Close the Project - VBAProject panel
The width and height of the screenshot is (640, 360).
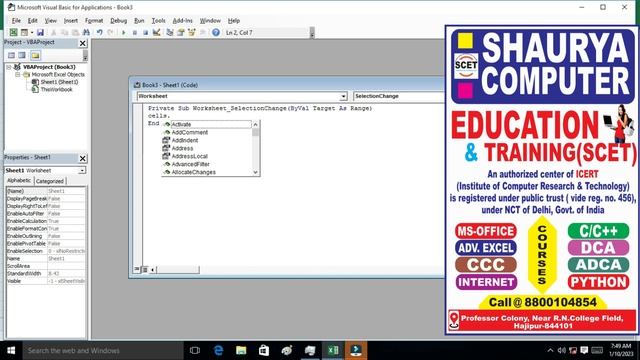(82, 43)
